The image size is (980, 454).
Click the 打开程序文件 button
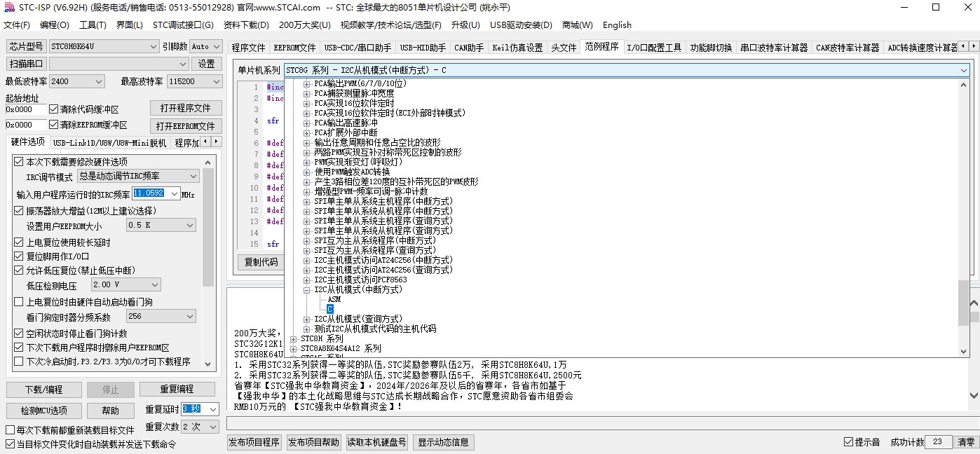pyautogui.click(x=186, y=108)
